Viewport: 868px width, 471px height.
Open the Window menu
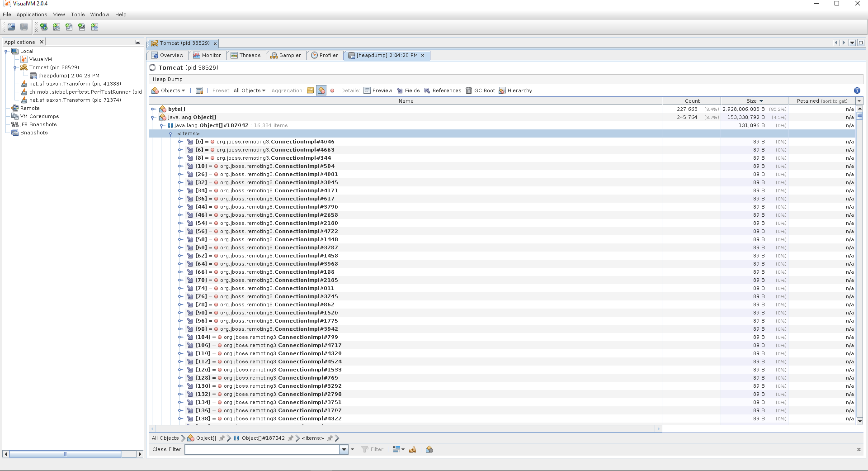[x=99, y=14]
